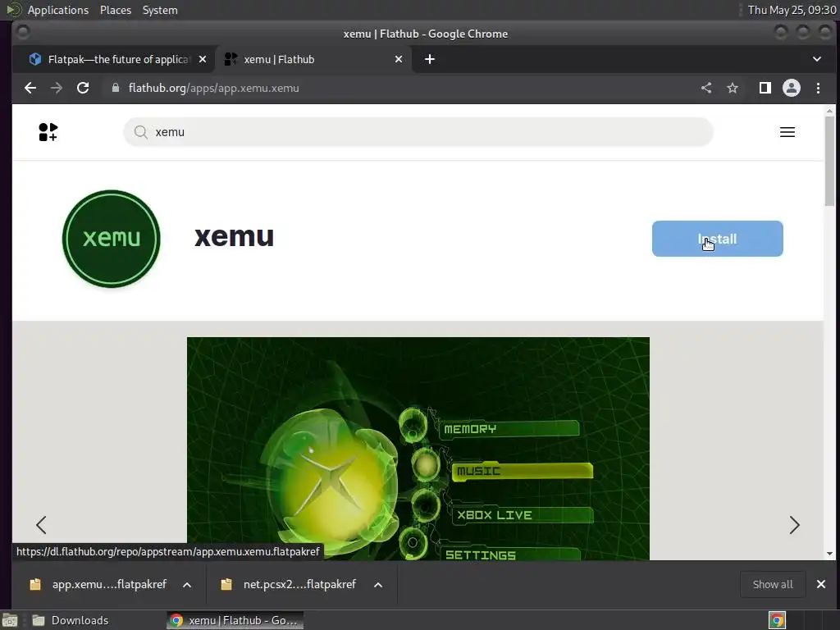Viewport: 840px width, 630px height.
Task: Go back in Chrome
Action: pyautogui.click(x=30, y=88)
